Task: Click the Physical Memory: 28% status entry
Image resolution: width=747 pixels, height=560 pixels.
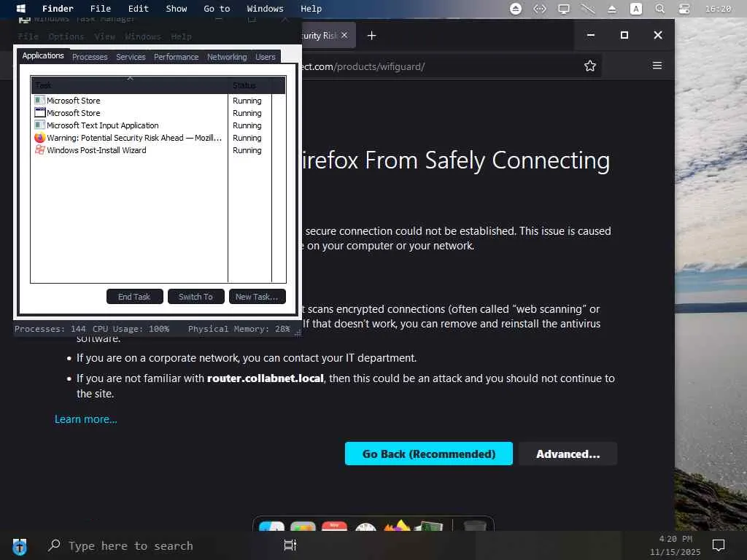Action: point(239,329)
